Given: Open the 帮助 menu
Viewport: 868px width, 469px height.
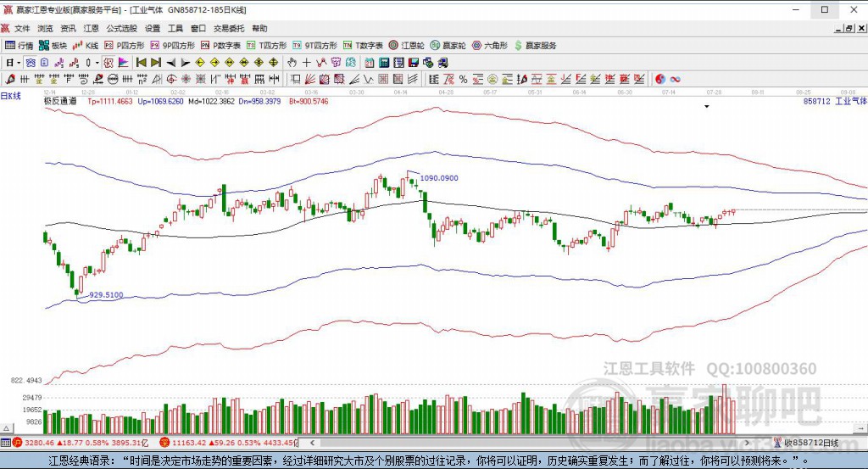Looking at the screenshot, I should [x=259, y=28].
